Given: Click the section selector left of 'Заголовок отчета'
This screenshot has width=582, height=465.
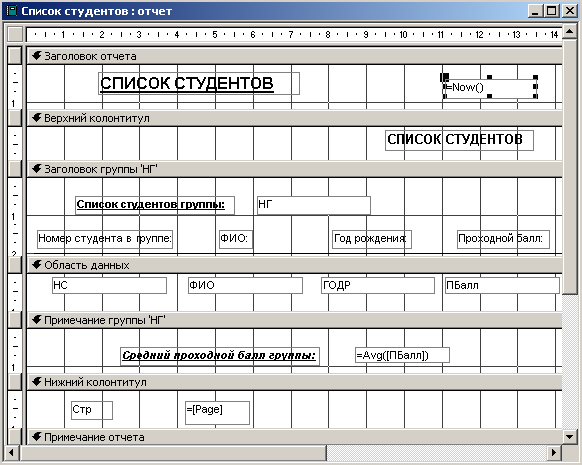Looking at the screenshot, I should coord(15,56).
